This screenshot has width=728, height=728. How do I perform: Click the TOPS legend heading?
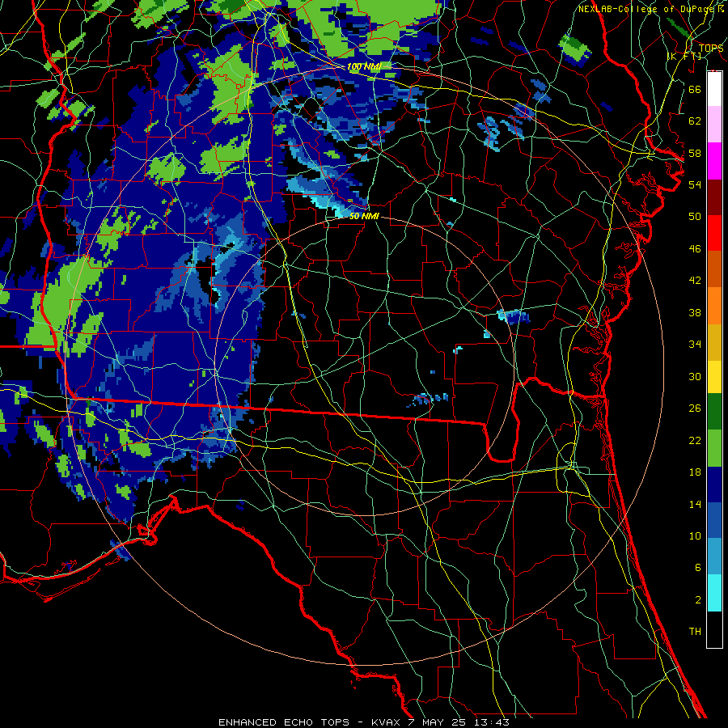coord(711,49)
